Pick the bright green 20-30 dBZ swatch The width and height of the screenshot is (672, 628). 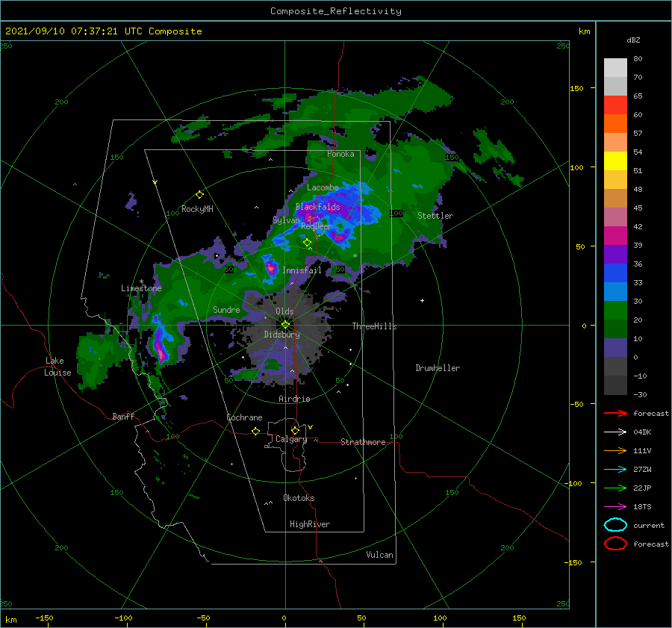tap(615, 311)
